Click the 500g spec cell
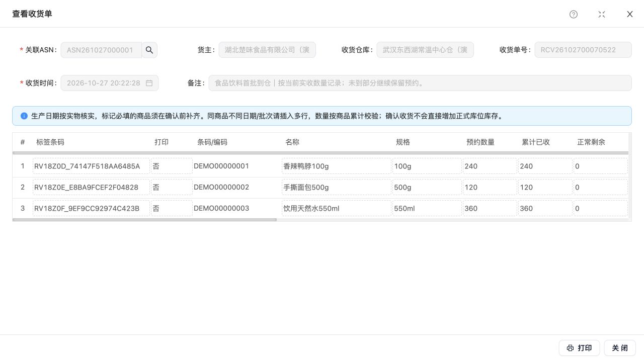The width and height of the screenshot is (644, 362). [x=427, y=187]
